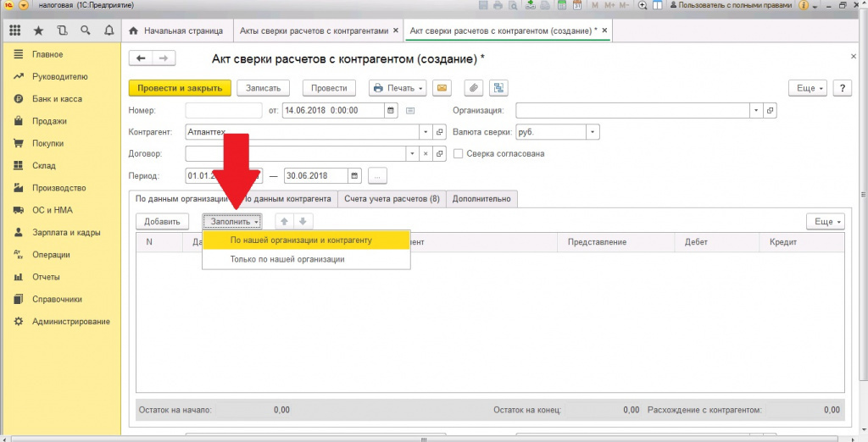Open the period selection ellipsis button
Image resolution: width=868 pixels, height=442 pixels.
pos(377,176)
